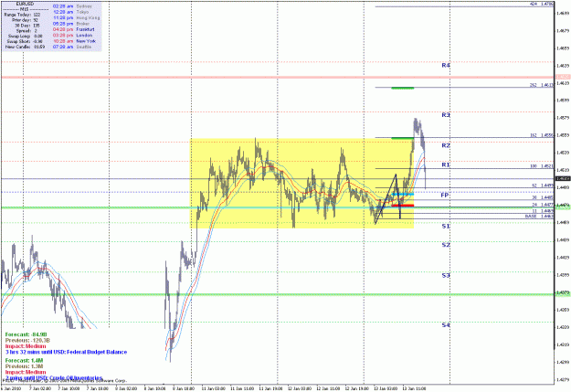Click the New Candle countdown row

26,47
